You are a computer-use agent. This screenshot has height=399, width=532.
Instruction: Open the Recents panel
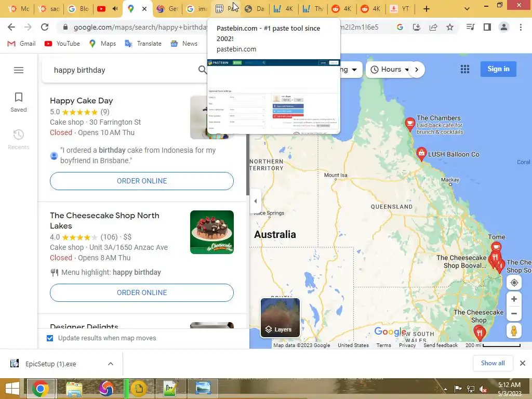[19, 139]
